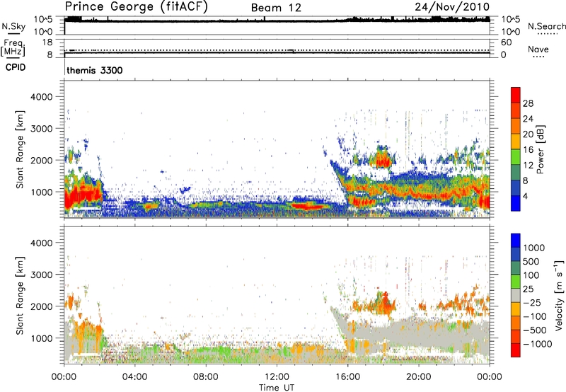The height and width of the screenshot is (392, 566).
Task: Click the "3000" tick of the power panel
Action: (x=42, y=129)
